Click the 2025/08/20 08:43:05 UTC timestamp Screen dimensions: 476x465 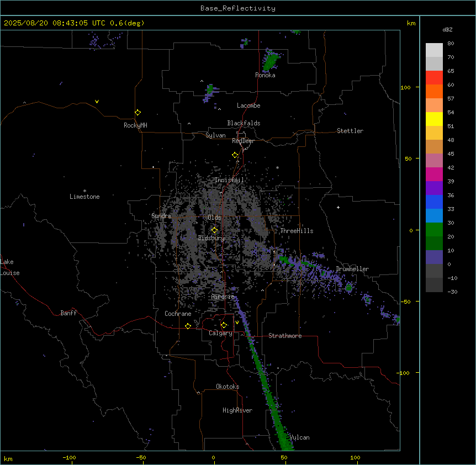pos(55,23)
